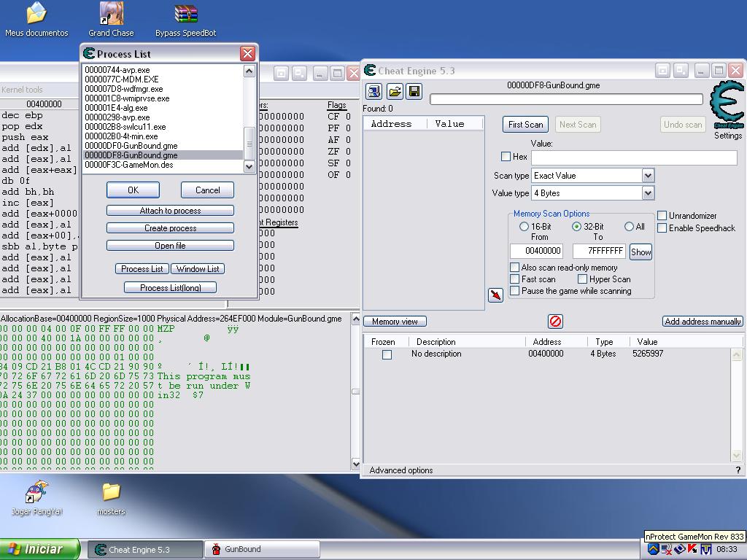Image resolution: width=747 pixels, height=560 pixels.
Task: Switch to Cheat Engine 5.3 taskbar item
Action: (145, 550)
